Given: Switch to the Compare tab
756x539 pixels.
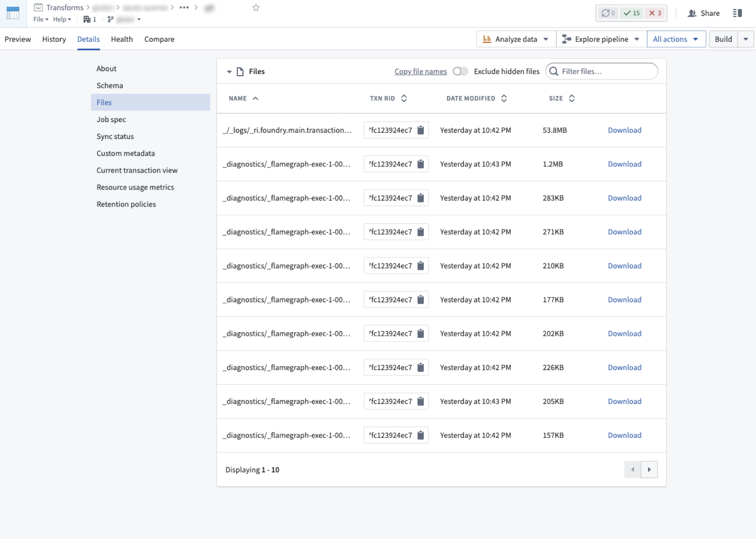Looking at the screenshot, I should 159,39.
